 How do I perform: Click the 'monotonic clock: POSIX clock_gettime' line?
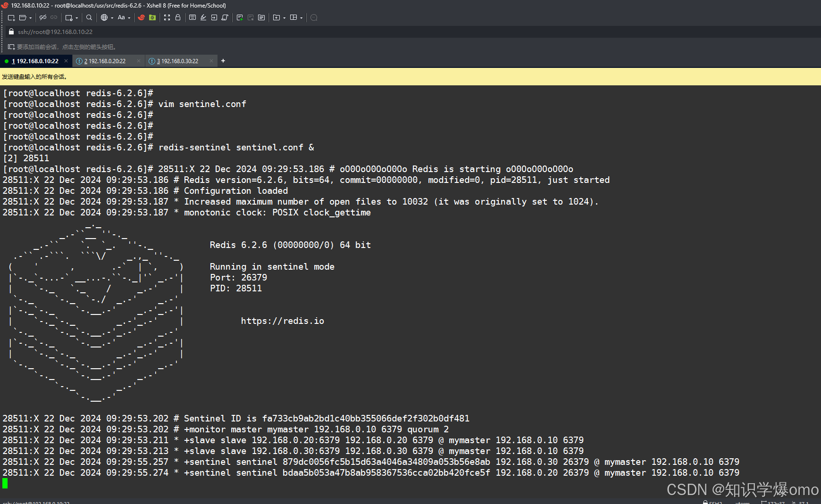point(187,212)
